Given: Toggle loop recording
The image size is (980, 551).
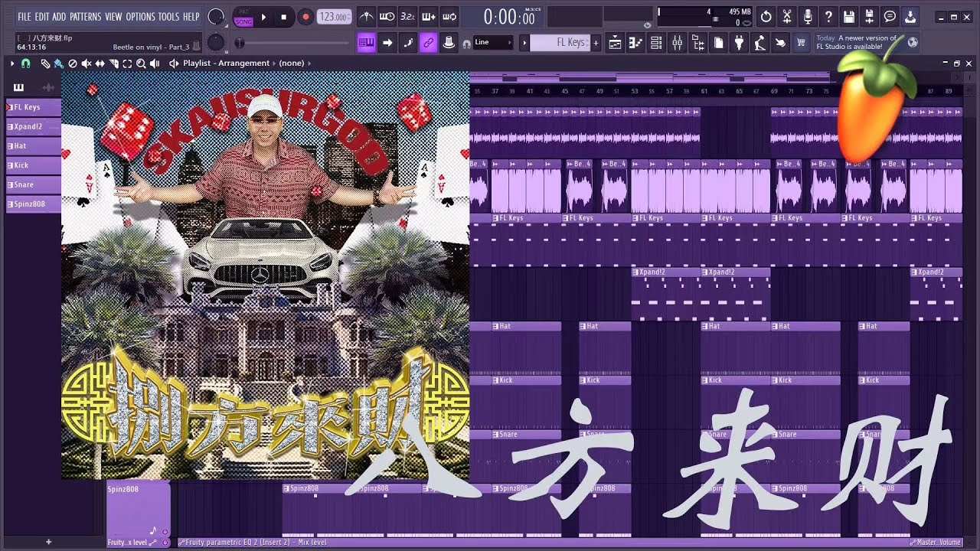Looking at the screenshot, I should [449, 17].
